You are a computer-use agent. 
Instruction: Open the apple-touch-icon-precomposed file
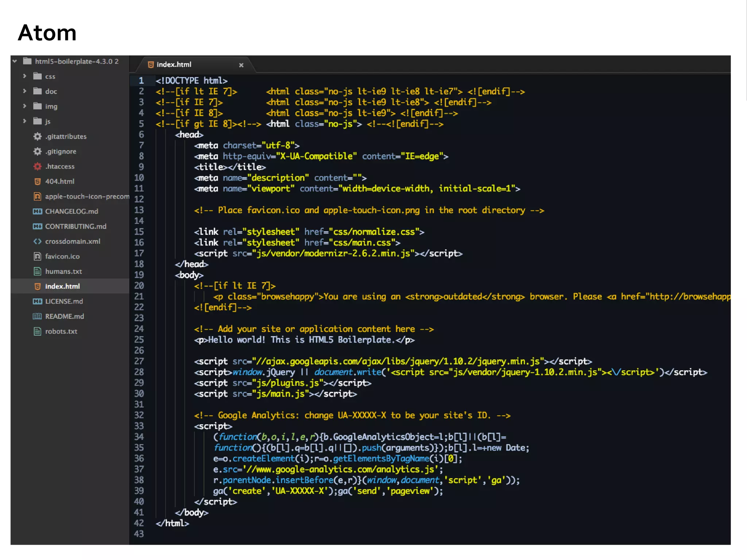87,196
